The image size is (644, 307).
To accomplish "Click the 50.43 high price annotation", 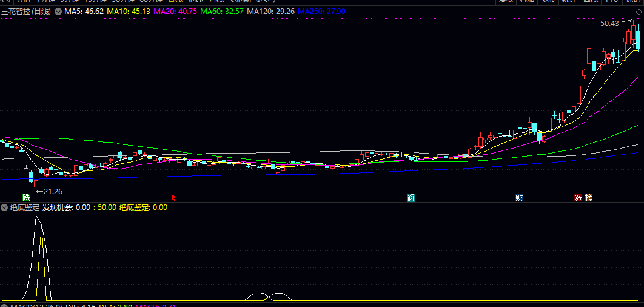I will click(609, 24).
